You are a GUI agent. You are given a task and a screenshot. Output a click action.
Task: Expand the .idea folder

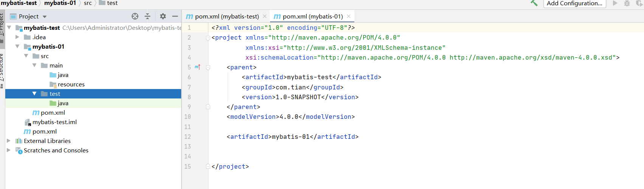pyautogui.click(x=17, y=37)
